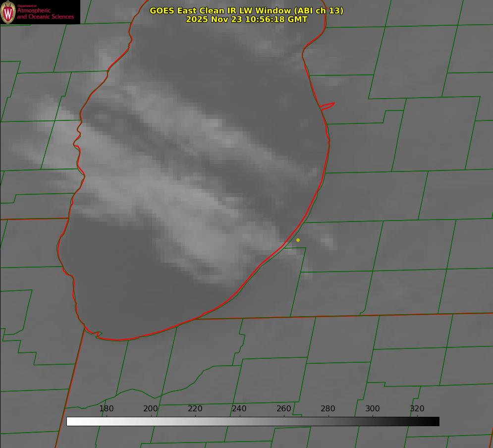Click the 2025 Nov 23 timestamp text
Viewport: 493px width, 448px height.
(x=246, y=20)
